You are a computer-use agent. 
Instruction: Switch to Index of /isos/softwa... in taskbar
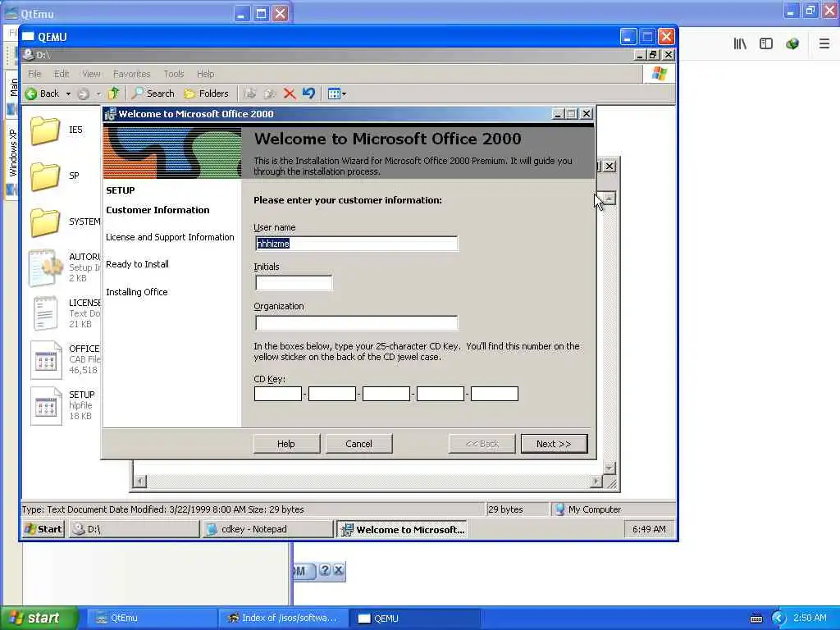coord(283,619)
